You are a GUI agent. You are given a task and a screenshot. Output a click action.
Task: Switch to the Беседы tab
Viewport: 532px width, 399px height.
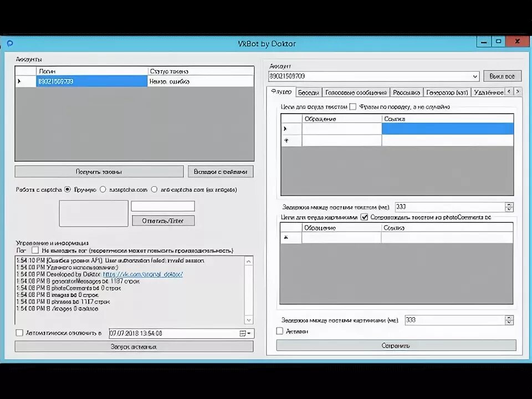click(x=309, y=93)
